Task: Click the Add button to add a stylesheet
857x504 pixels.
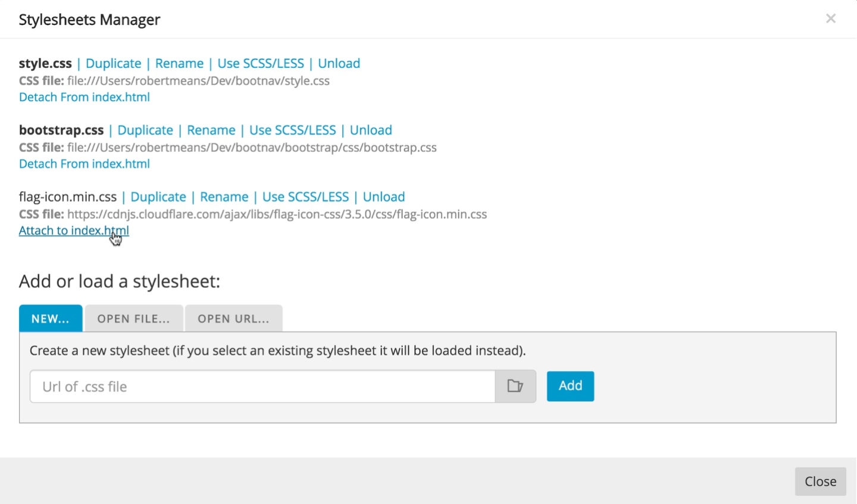Action: 570,386
